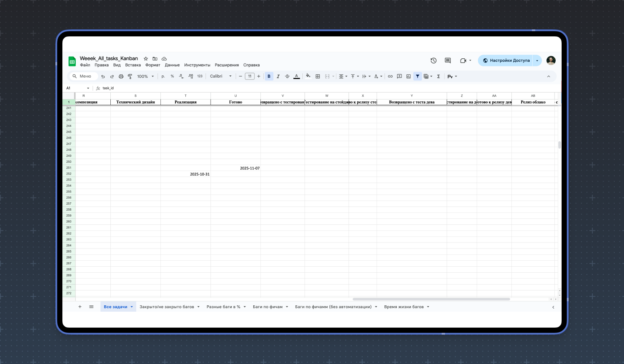Screen dimensions: 624x364
Task: Open the Calibri font dropdown
Action: click(x=221, y=77)
